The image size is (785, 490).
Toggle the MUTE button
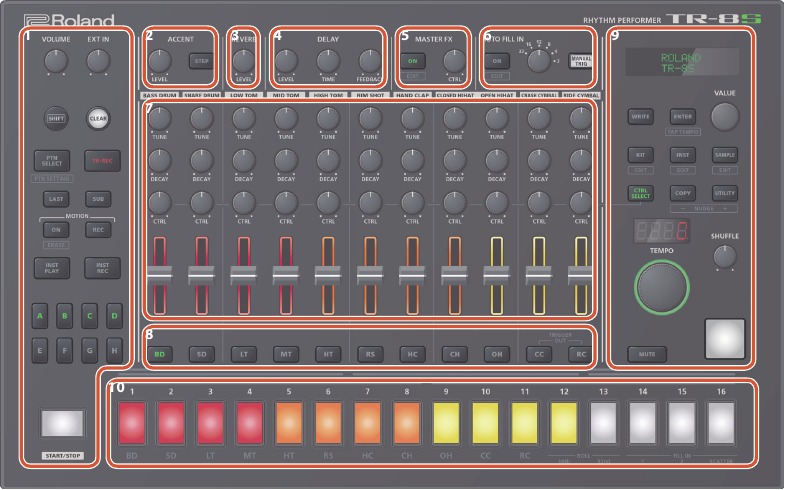[x=647, y=354]
